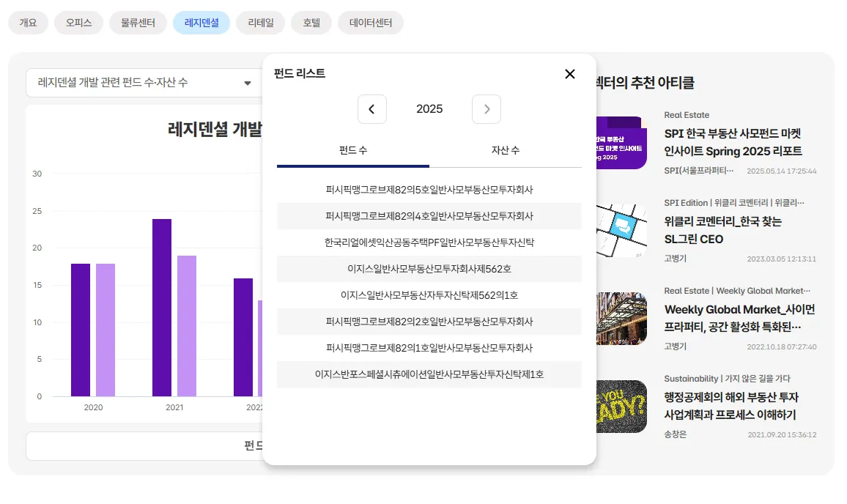This screenshot has height=504, width=847.
Task: Select the 개요 category tab
Action: (28, 23)
